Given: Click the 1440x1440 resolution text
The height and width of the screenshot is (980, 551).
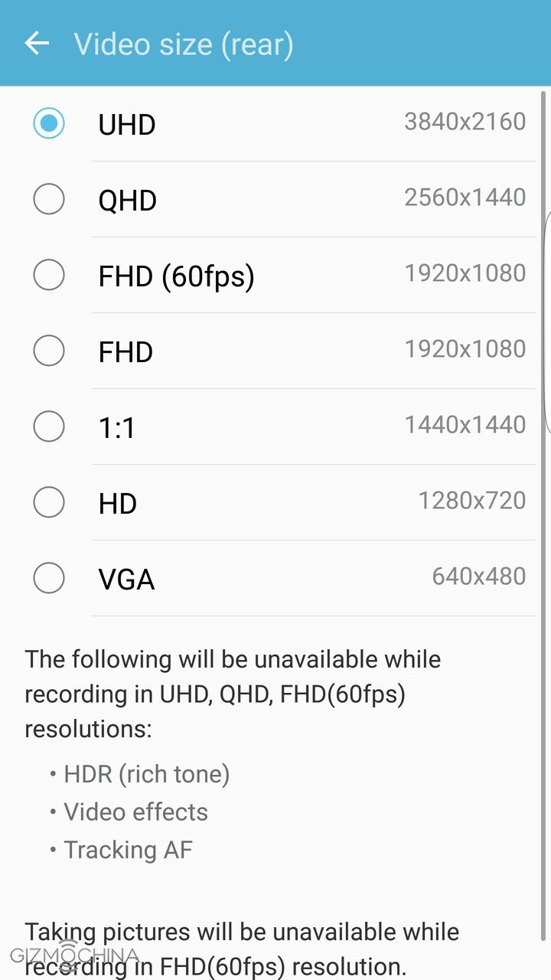Looking at the screenshot, I should click(465, 424).
